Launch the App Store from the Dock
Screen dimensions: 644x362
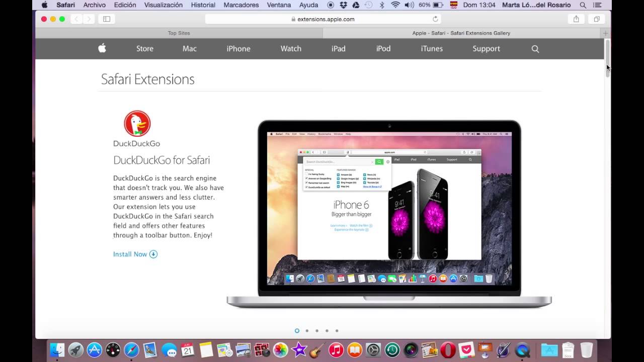point(95,350)
